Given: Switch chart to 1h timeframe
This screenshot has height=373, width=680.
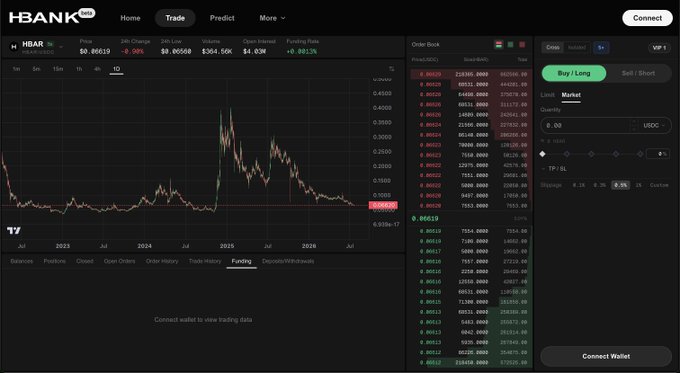Looking at the screenshot, I should pyautogui.click(x=79, y=69).
